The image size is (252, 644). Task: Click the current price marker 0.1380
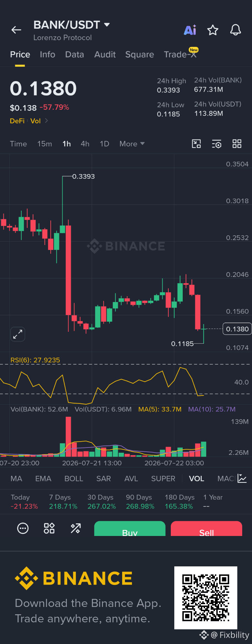(x=237, y=329)
